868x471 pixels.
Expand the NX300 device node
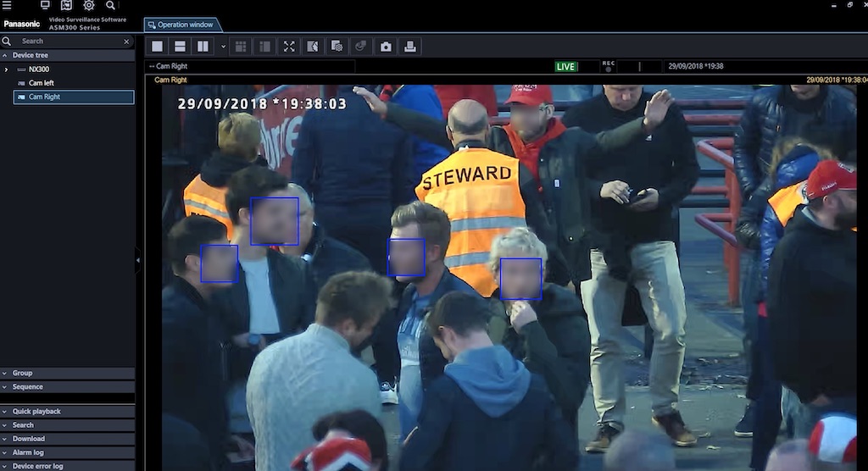[x=7, y=69]
